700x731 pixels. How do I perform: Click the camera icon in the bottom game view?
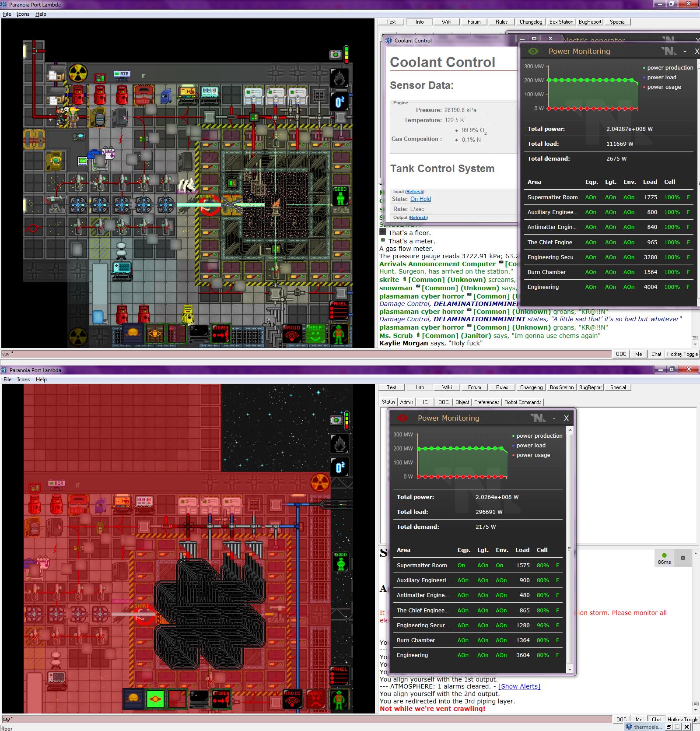pyautogui.click(x=336, y=420)
